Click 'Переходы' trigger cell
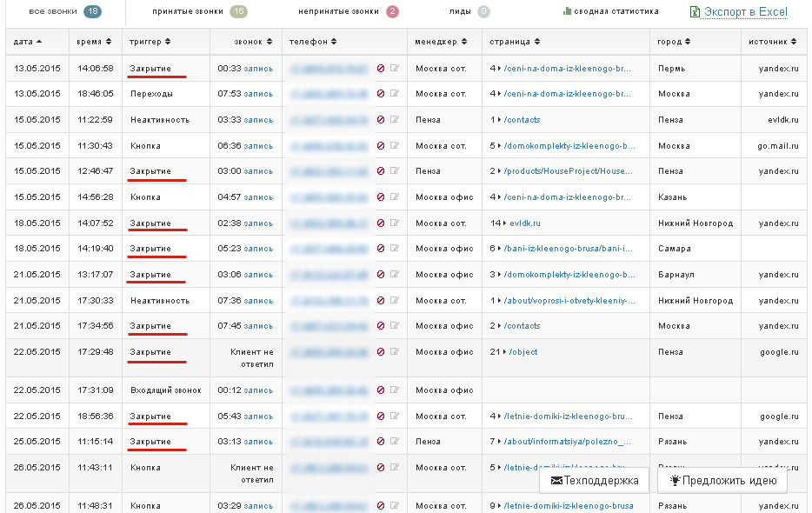The height and width of the screenshot is (513, 812). tap(152, 94)
